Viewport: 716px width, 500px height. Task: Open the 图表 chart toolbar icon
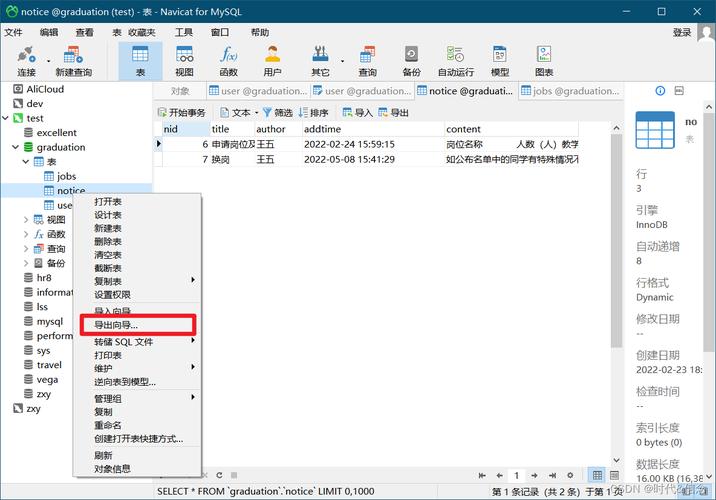coord(544,61)
